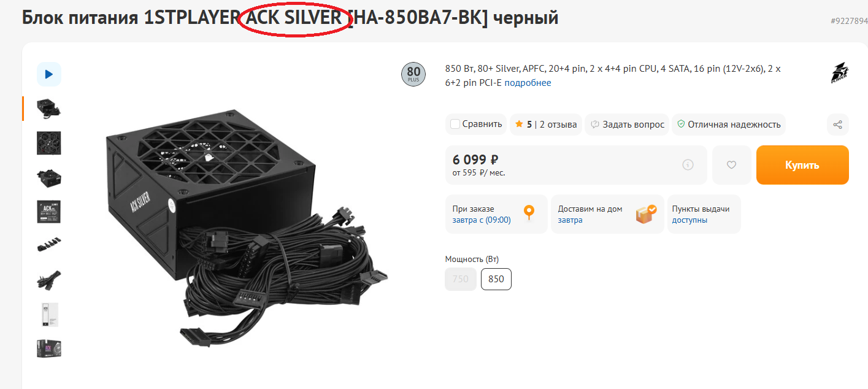868x389 pixels.
Task: Select the 850 power option
Action: [x=496, y=279]
